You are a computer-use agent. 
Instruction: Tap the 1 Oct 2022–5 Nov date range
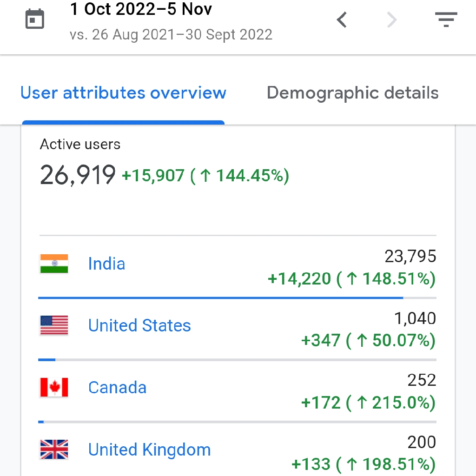click(x=141, y=9)
